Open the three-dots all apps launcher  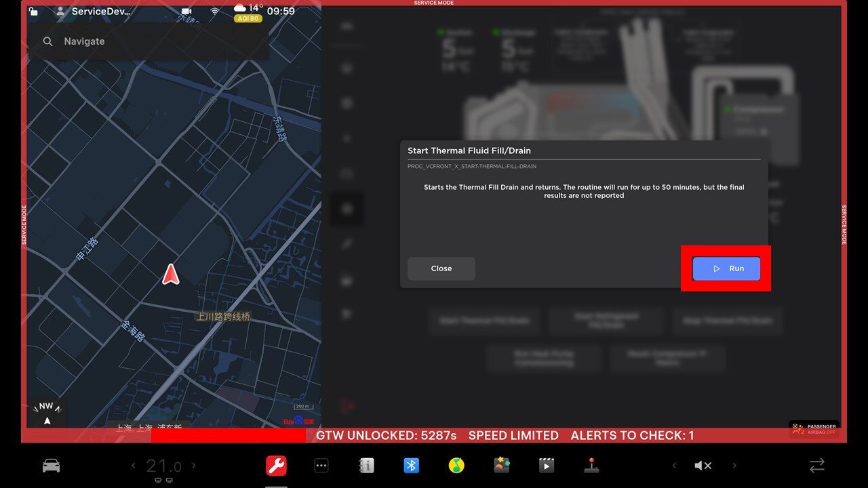(321, 466)
